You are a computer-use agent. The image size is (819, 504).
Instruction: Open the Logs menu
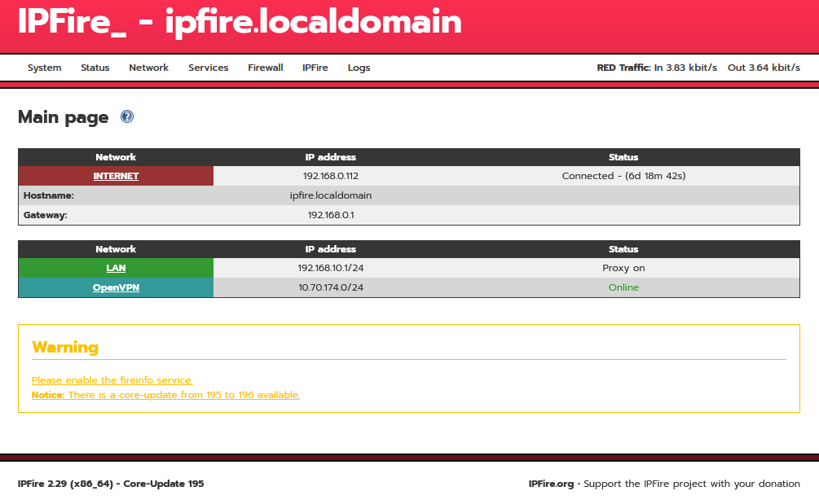tap(359, 68)
